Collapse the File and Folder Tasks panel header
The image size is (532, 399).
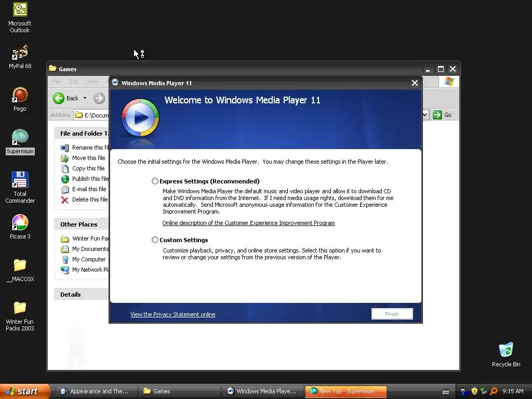pyautogui.click(x=82, y=134)
